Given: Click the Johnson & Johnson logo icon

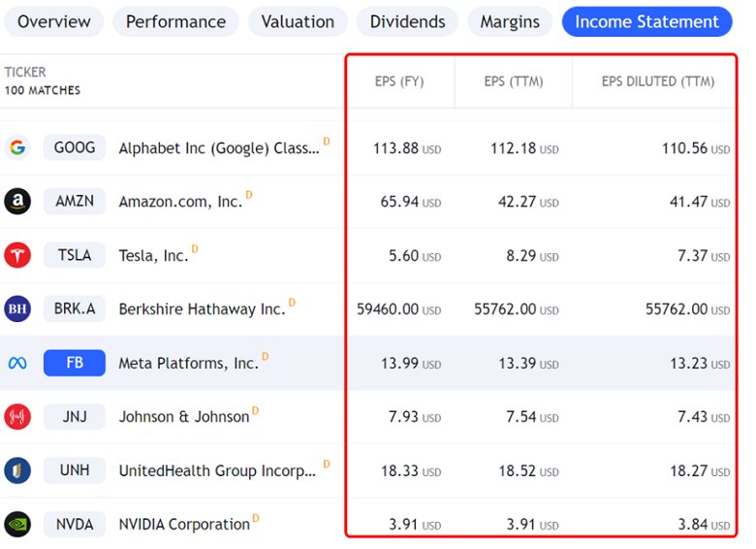Looking at the screenshot, I should tap(17, 416).
